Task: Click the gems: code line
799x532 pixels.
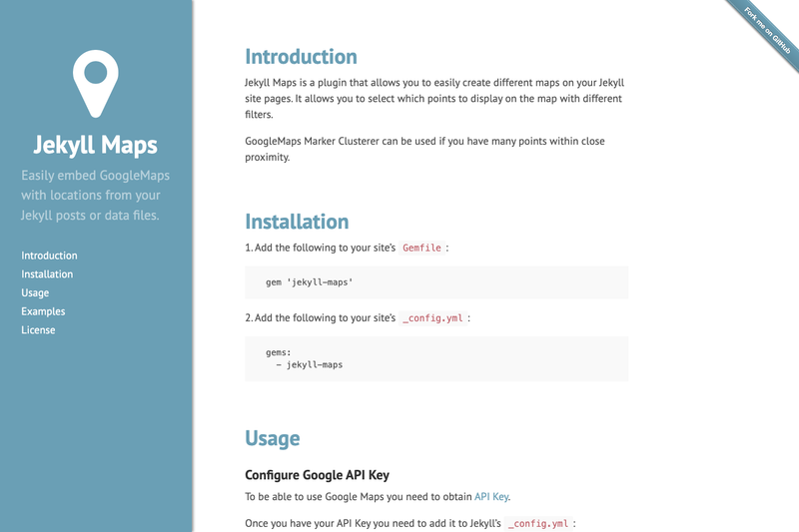Action: click(x=279, y=352)
